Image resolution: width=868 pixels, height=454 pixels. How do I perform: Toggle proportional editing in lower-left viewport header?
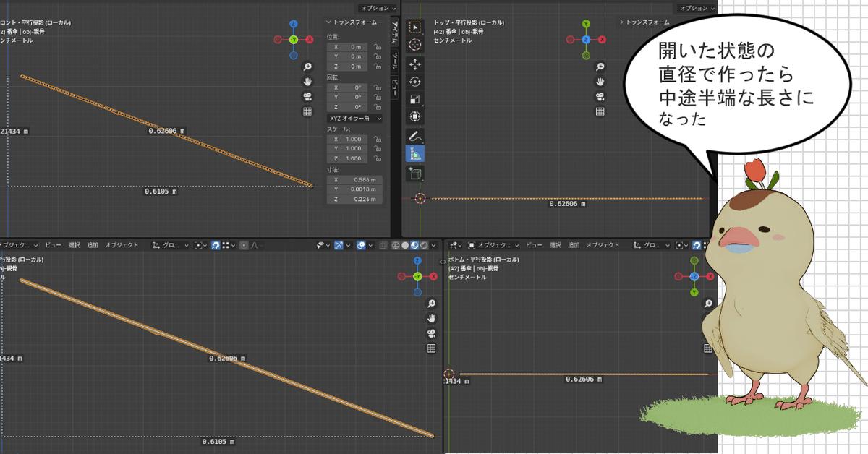click(x=244, y=245)
